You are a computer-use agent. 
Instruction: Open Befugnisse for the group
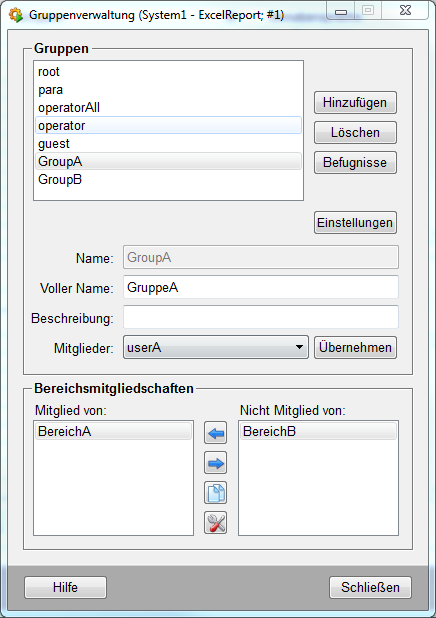(x=355, y=162)
